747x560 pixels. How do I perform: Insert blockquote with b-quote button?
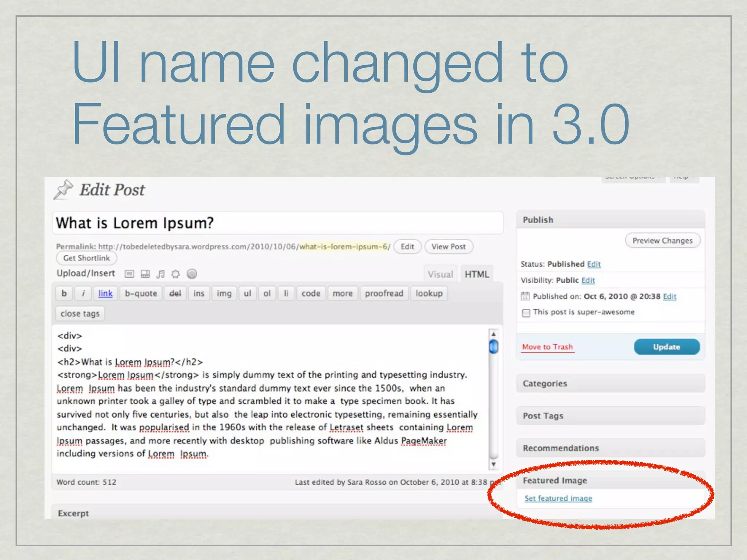[x=141, y=293]
